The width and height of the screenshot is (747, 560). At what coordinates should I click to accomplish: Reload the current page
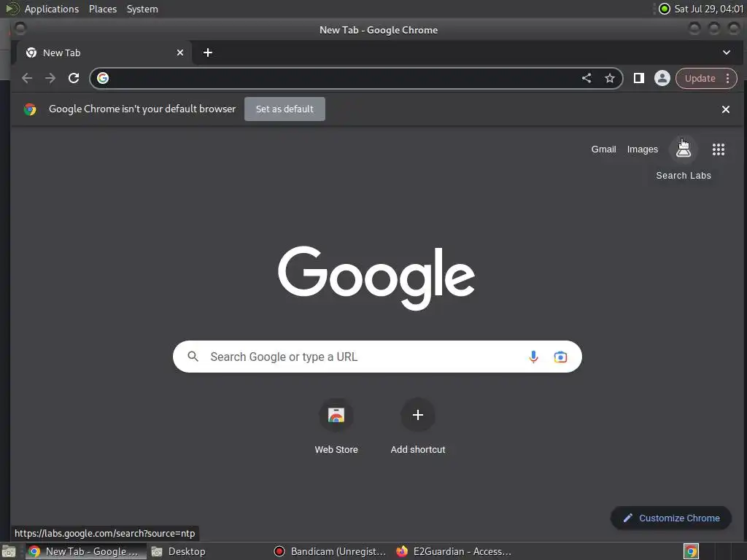tap(74, 78)
